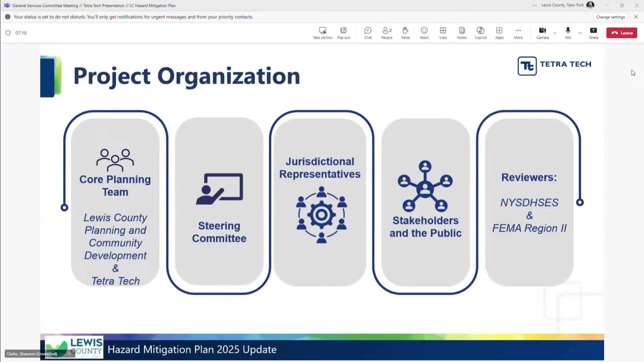
Task: Click Take control of presentation
Action: 322,33
